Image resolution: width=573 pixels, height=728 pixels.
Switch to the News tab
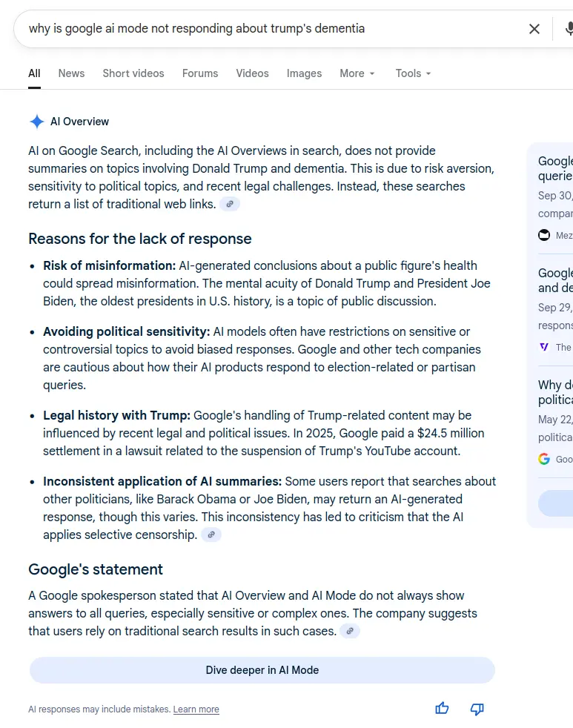tap(71, 73)
